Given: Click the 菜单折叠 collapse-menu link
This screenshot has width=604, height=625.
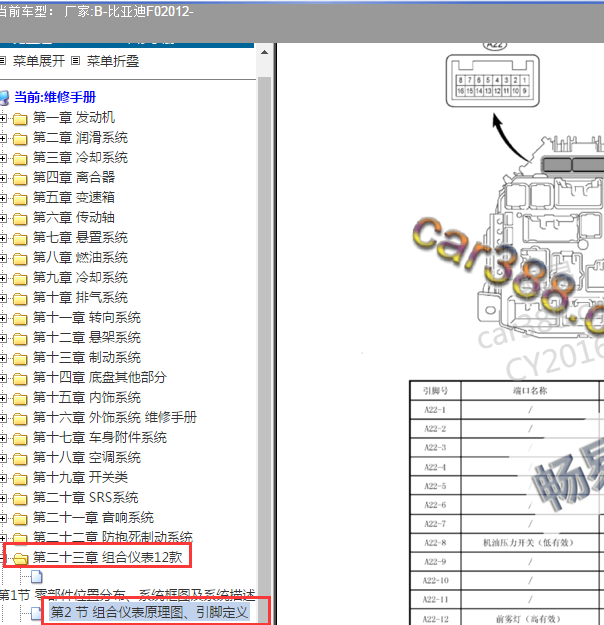Looking at the screenshot, I should (x=113, y=61).
